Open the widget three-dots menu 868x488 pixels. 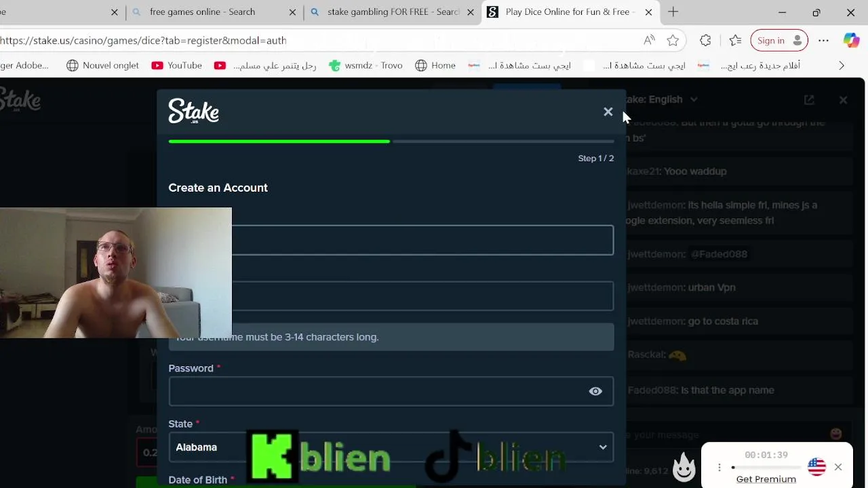click(719, 468)
